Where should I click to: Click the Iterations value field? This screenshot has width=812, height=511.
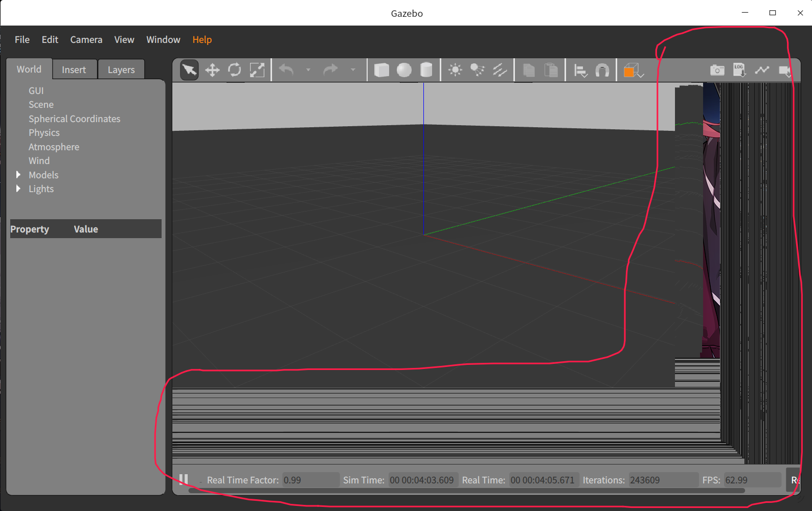pyautogui.click(x=663, y=480)
